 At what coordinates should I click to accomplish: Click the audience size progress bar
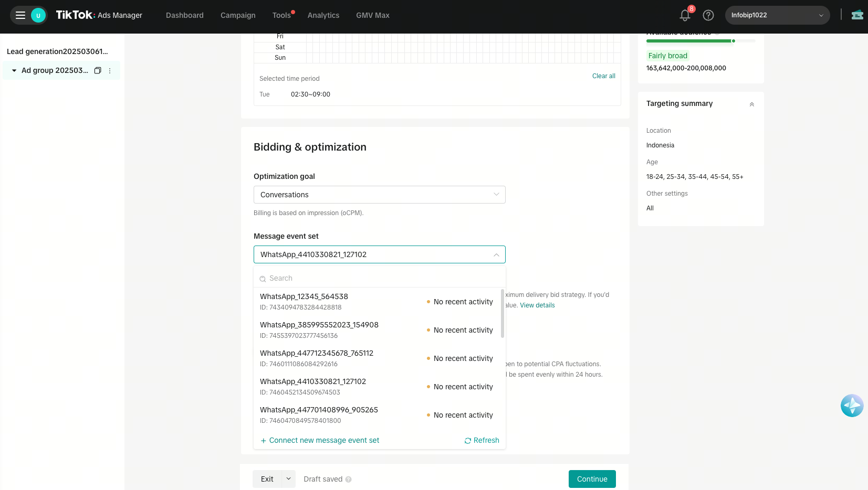[x=700, y=41]
